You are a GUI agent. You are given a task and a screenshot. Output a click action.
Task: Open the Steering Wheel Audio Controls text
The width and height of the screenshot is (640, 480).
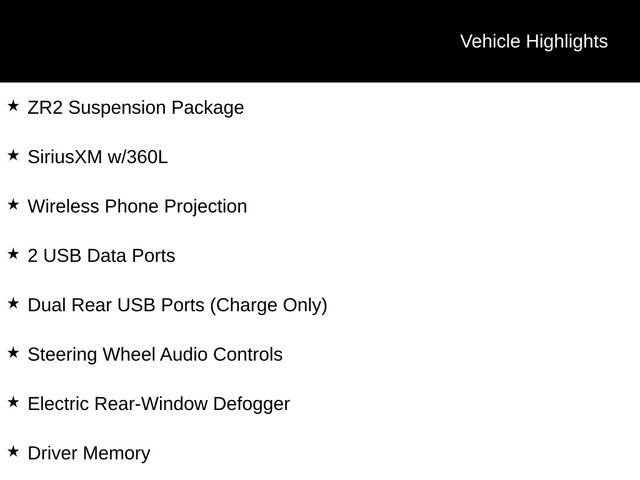point(155,355)
